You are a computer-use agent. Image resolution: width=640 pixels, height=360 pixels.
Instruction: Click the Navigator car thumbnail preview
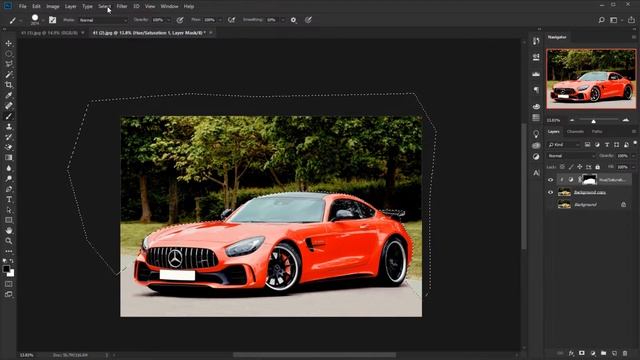[591, 79]
